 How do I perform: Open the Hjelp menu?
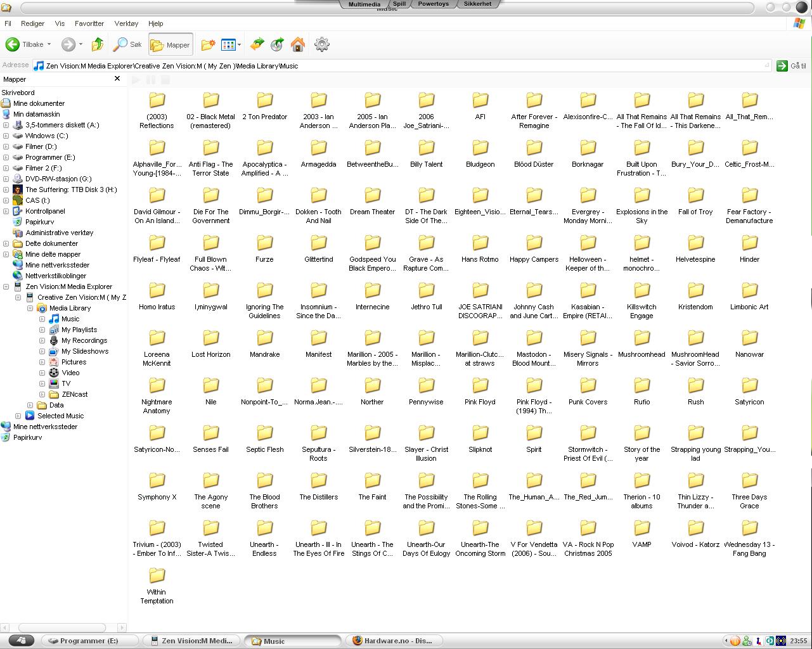155,23
